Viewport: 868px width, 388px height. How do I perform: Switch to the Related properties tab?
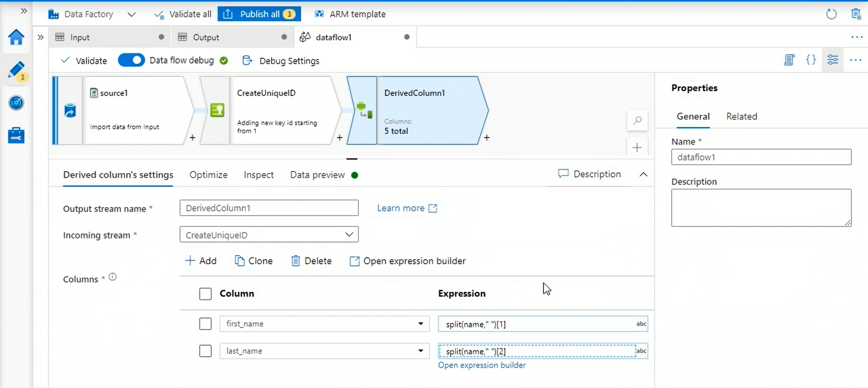tap(741, 116)
